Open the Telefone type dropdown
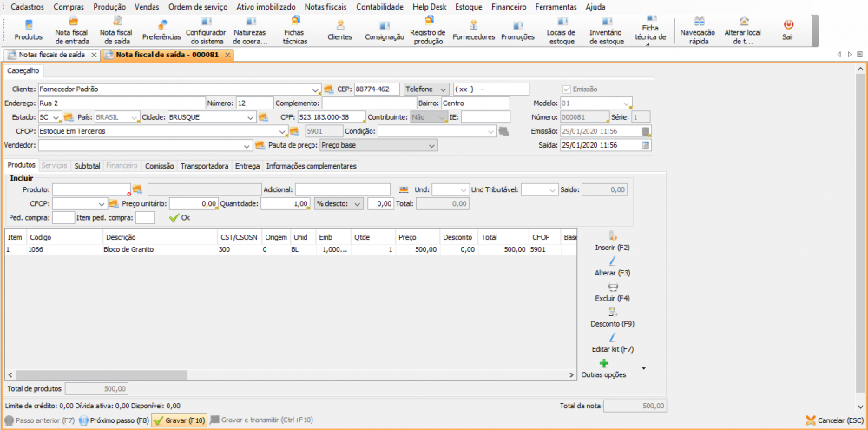868x430 pixels. coord(444,89)
